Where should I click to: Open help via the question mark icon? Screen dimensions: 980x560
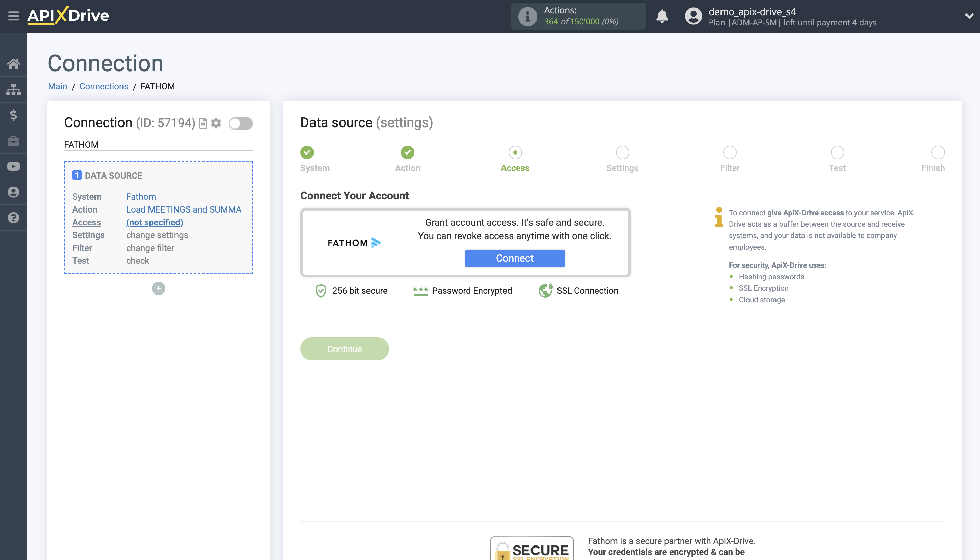(x=13, y=218)
